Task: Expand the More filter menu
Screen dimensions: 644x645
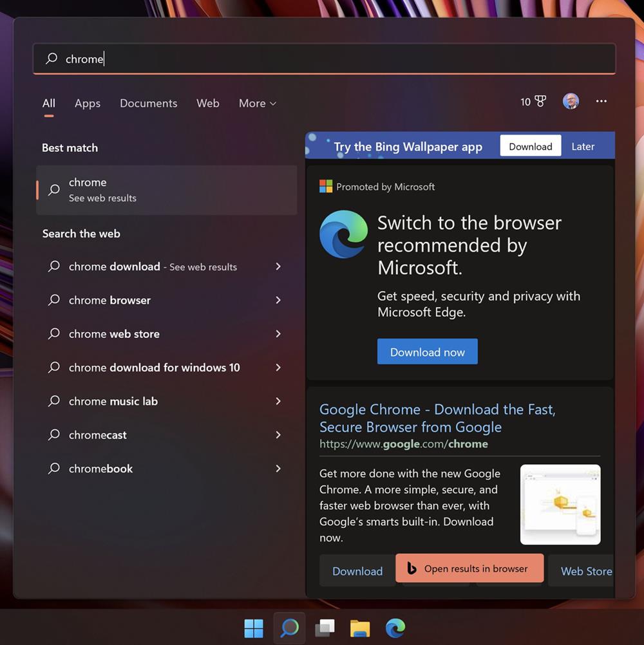Action: 256,103
